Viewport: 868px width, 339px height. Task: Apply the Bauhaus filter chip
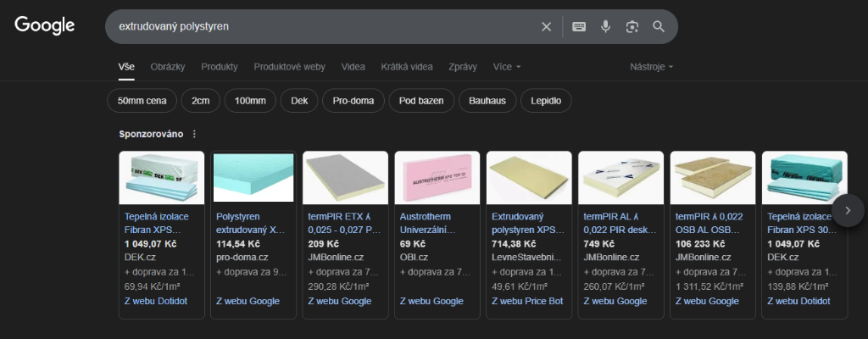click(487, 101)
